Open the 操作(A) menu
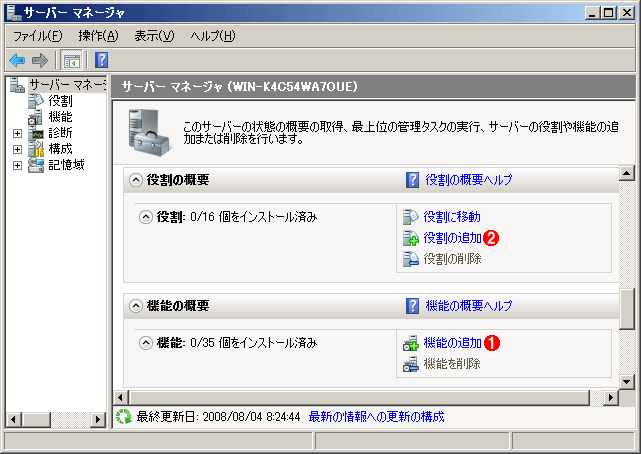Screen dimensions: 641x454 (x=98, y=36)
